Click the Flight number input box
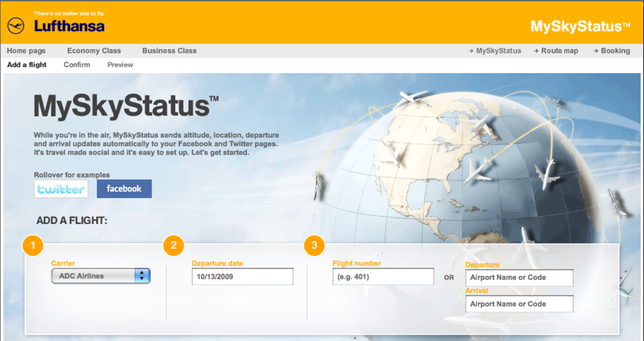This screenshot has height=341, width=644. [x=383, y=276]
